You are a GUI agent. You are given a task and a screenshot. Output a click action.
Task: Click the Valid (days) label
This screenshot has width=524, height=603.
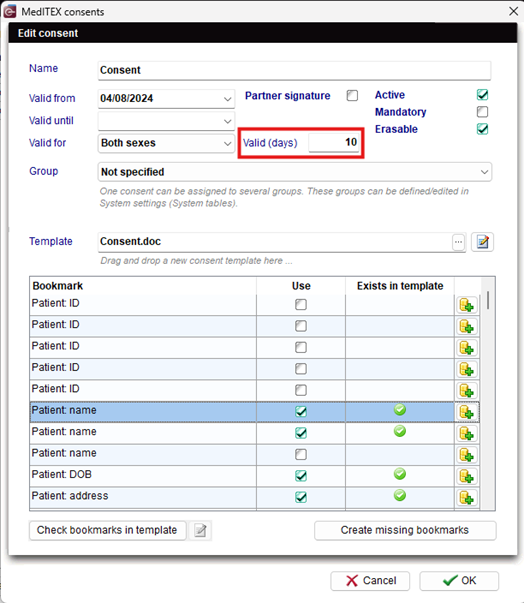click(270, 143)
